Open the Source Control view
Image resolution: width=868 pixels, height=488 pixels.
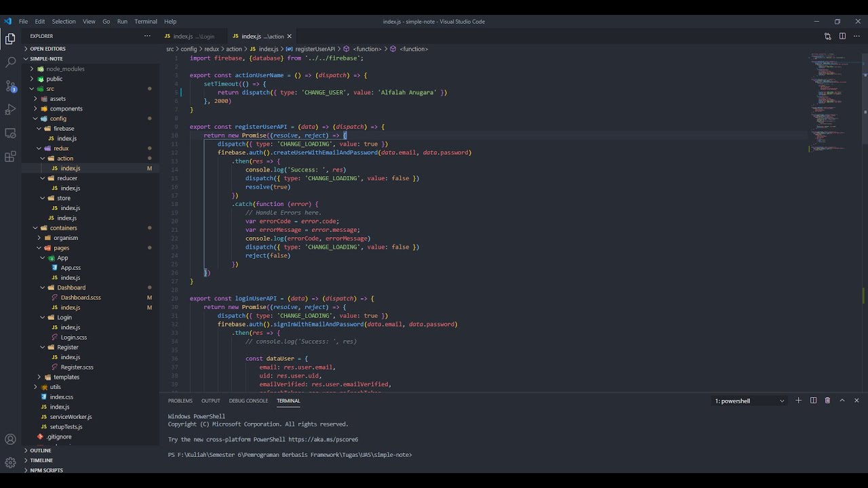(x=10, y=86)
